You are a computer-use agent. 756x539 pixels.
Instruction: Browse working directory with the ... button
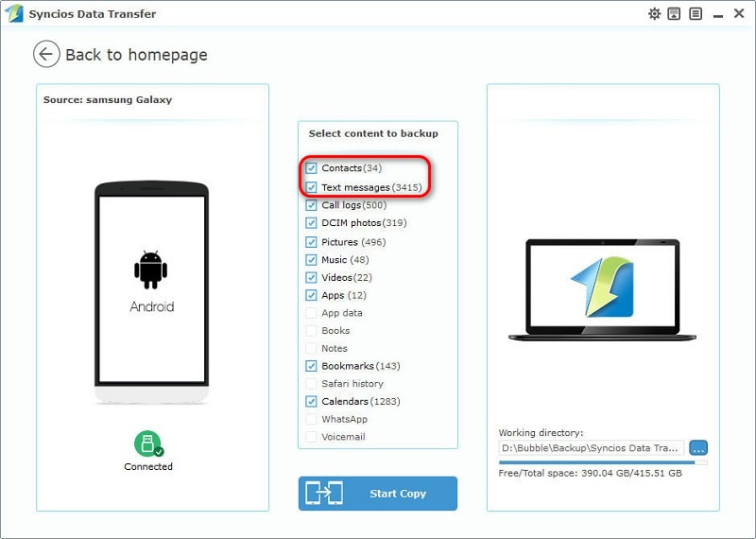(698, 448)
